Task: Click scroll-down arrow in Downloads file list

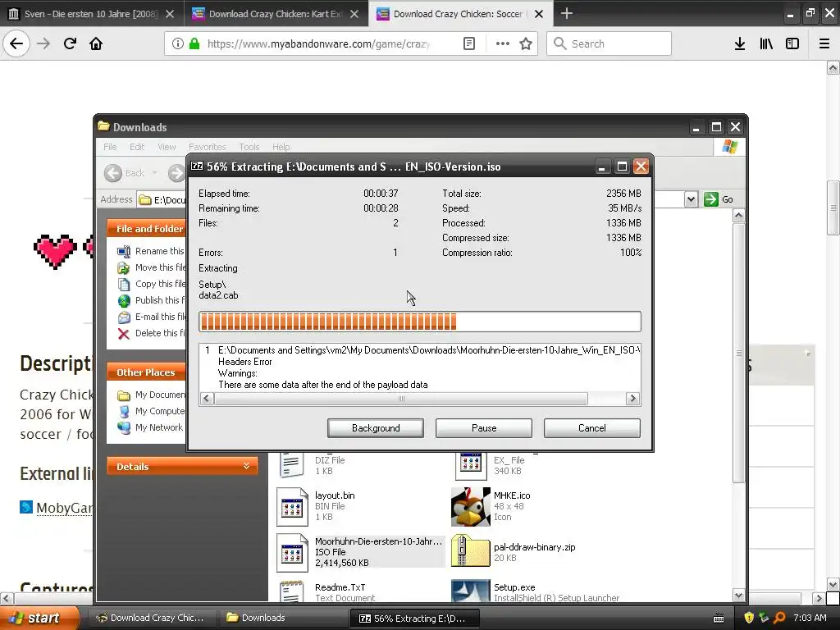Action: tap(739, 596)
